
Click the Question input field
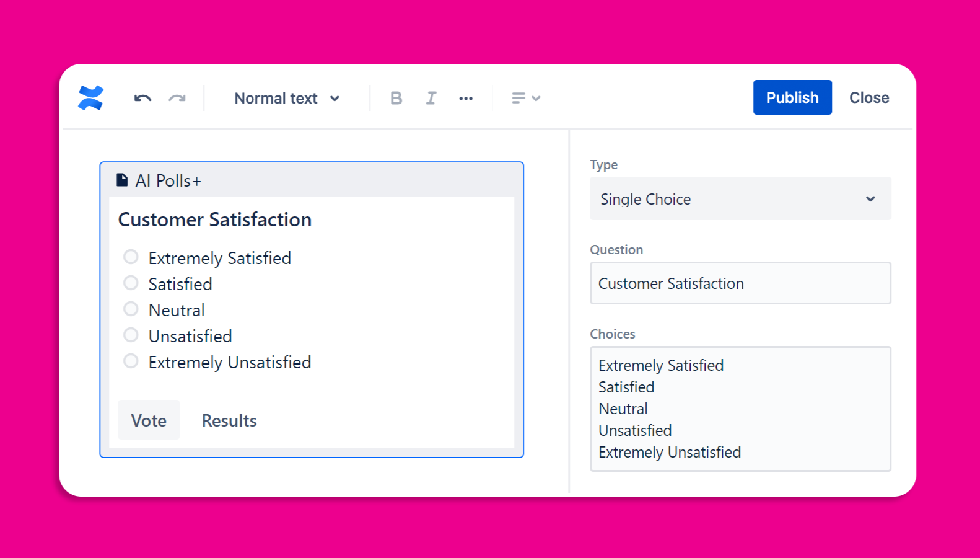(740, 283)
